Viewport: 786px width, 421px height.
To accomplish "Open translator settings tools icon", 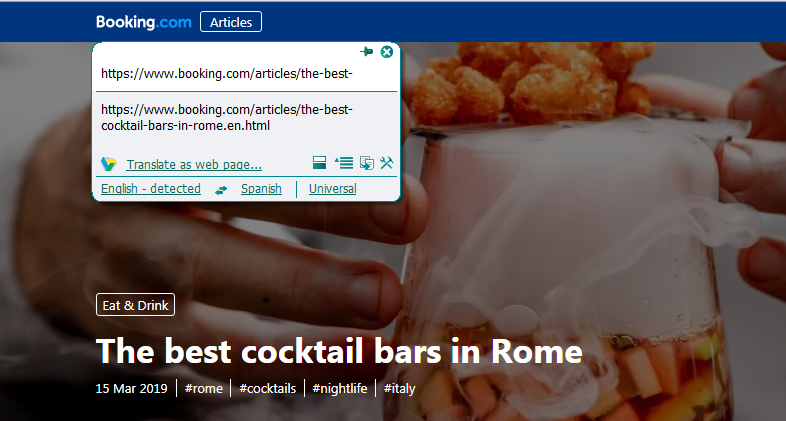I will pyautogui.click(x=386, y=162).
